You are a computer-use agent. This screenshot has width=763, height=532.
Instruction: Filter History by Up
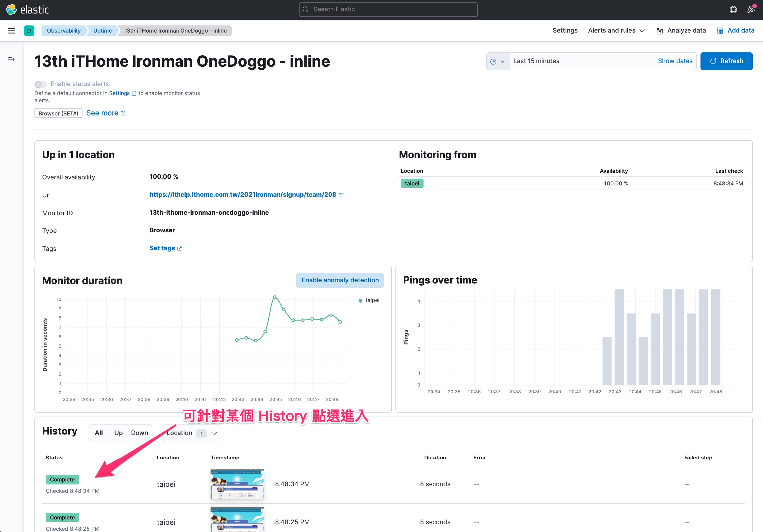(x=118, y=433)
